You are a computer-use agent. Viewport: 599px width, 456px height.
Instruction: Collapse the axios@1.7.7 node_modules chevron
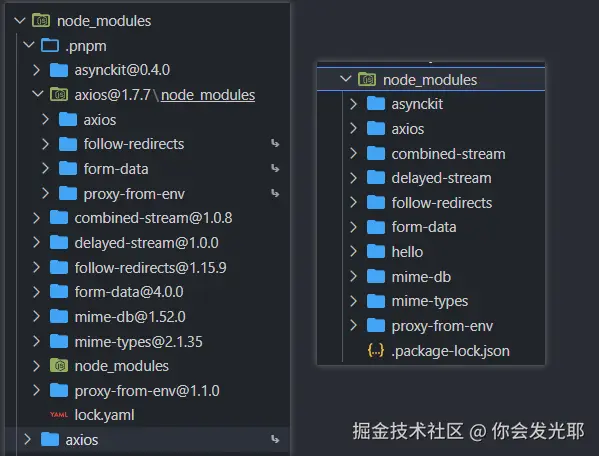pyautogui.click(x=38, y=94)
